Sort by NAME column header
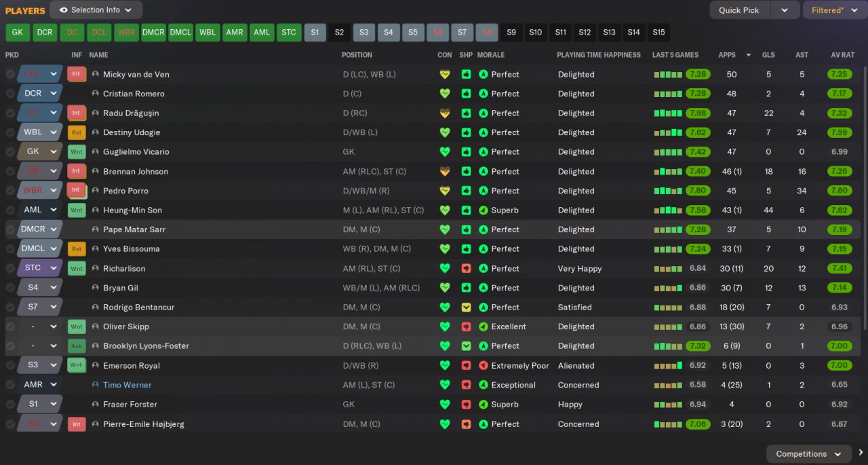The image size is (868, 465). (x=98, y=55)
